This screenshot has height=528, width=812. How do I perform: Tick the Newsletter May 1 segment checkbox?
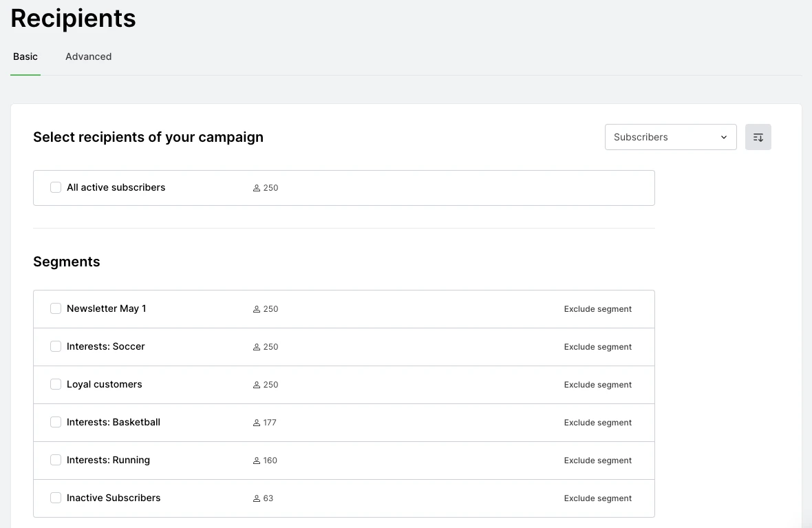click(56, 308)
